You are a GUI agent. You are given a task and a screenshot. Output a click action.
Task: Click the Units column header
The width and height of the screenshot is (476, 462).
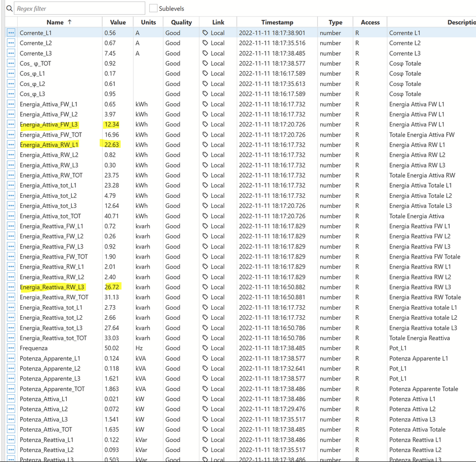(x=148, y=22)
